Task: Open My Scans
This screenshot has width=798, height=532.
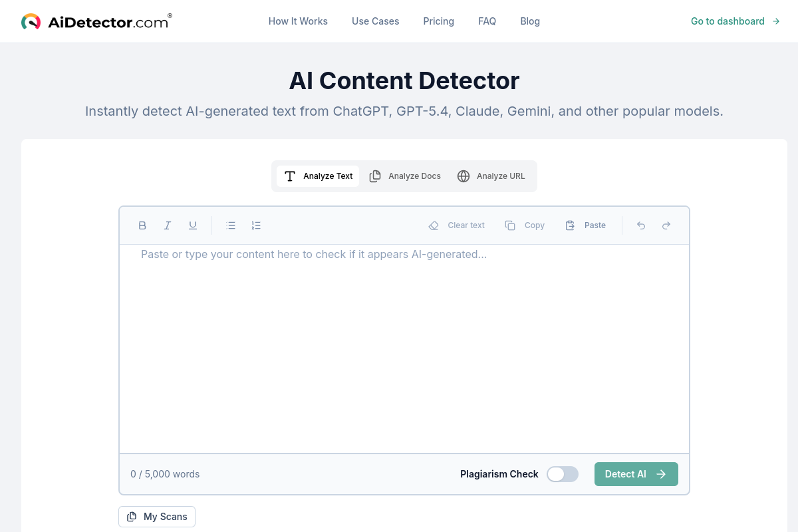Action: click(157, 517)
